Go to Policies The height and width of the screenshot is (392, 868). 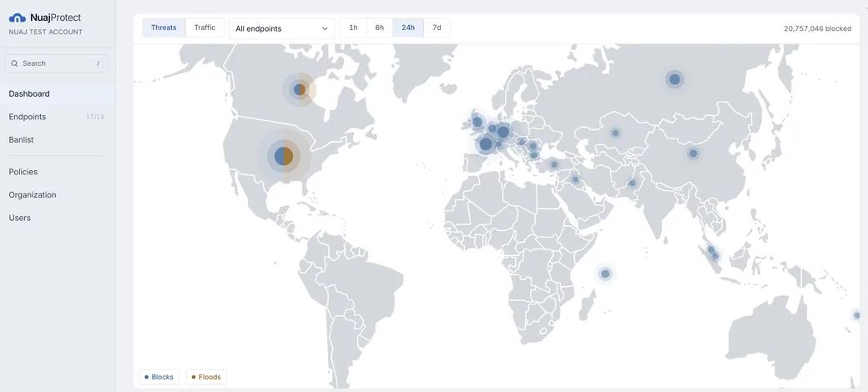coord(58,172)
